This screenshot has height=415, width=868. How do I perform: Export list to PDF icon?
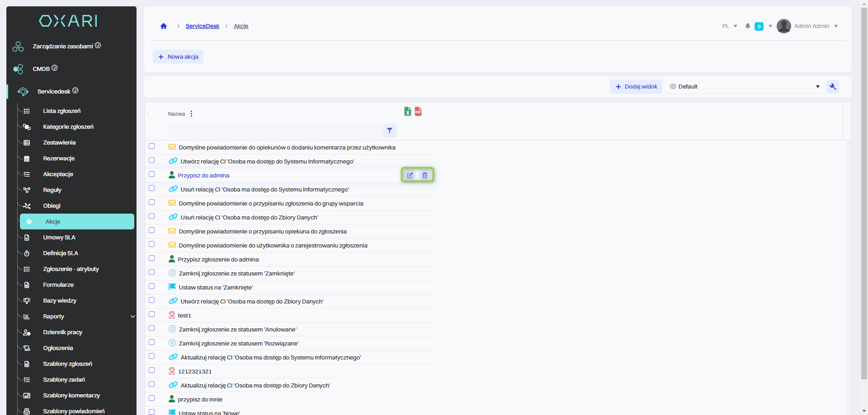418,112
